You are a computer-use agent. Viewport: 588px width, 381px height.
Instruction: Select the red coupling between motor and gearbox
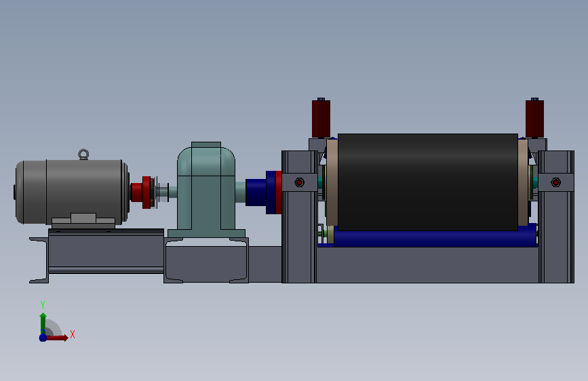tap(142, 192)
